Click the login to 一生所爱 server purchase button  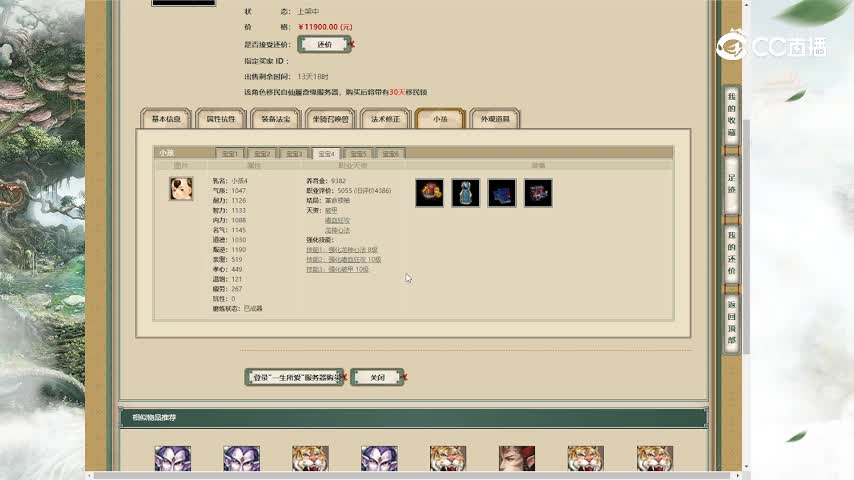click(294, 377)
